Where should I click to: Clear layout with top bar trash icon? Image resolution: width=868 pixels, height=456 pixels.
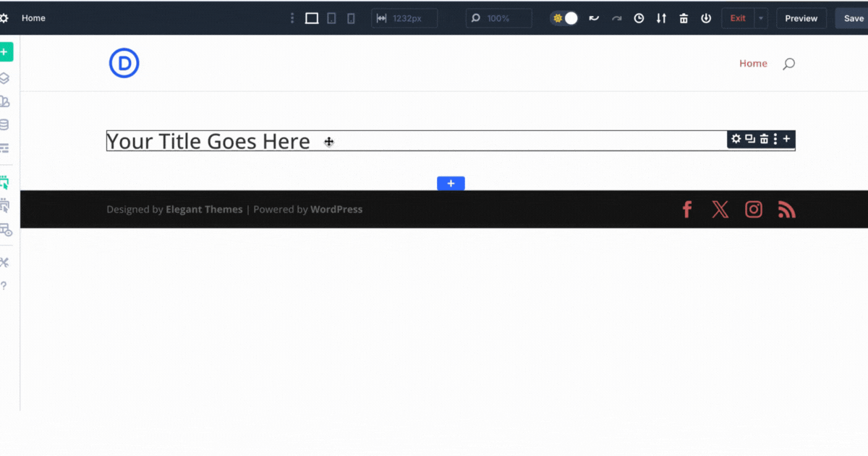684,18
